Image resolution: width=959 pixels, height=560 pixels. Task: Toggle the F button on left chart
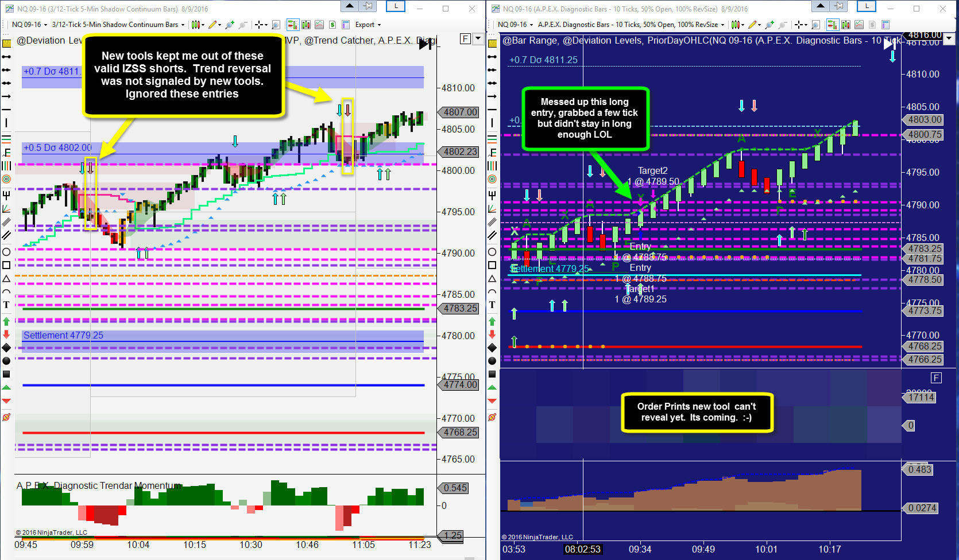[466, 39]
